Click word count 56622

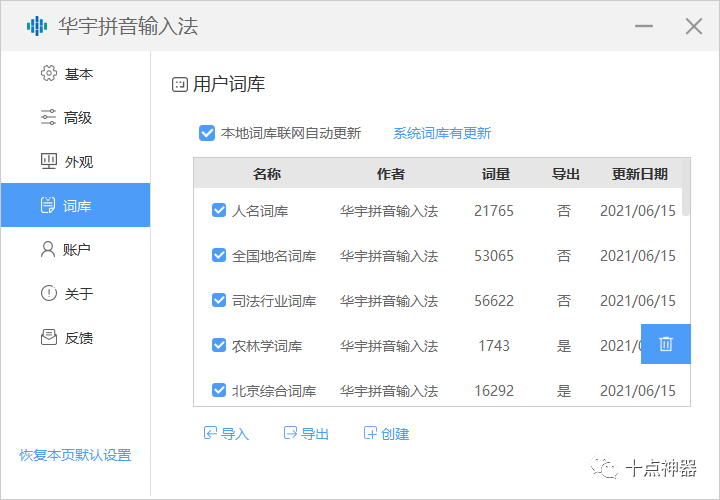(494, 301)
